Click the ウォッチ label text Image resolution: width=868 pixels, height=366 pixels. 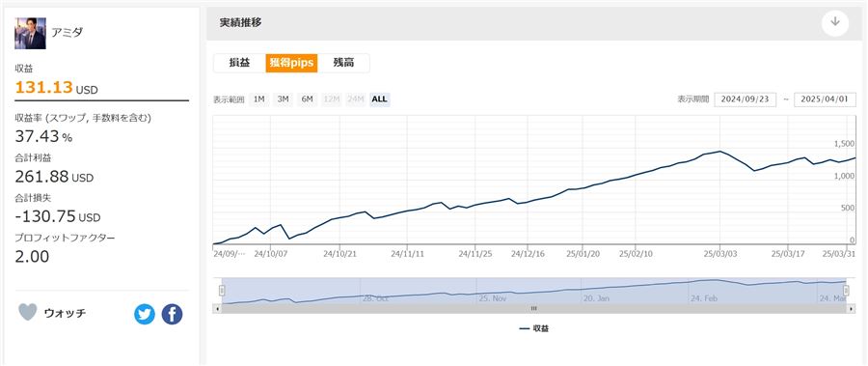pyautogui.click(x=65, y=313)
